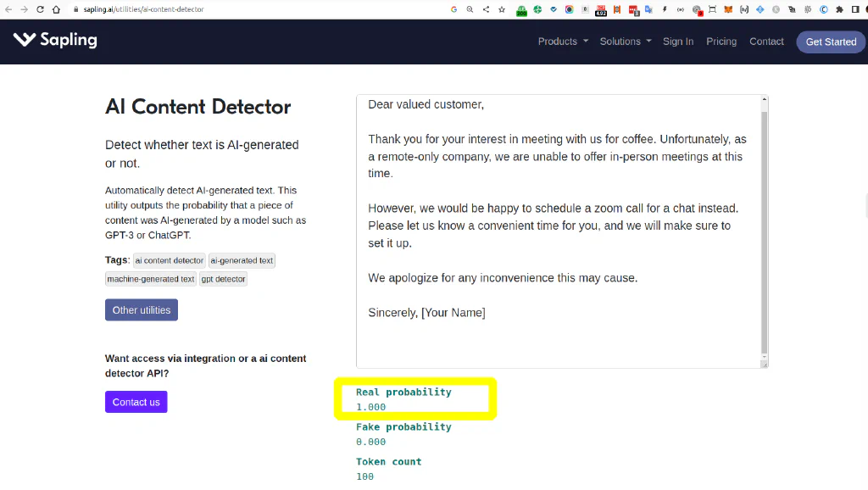Click the fake probability value 0.000

point(371,442)
